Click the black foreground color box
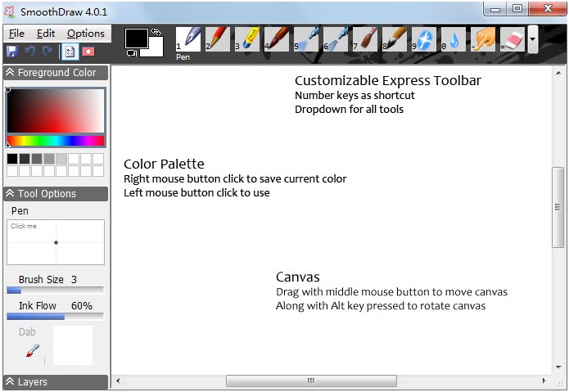The width and height of the screenshot is (569, 392). pyautogui.click(x=135, y=38)
